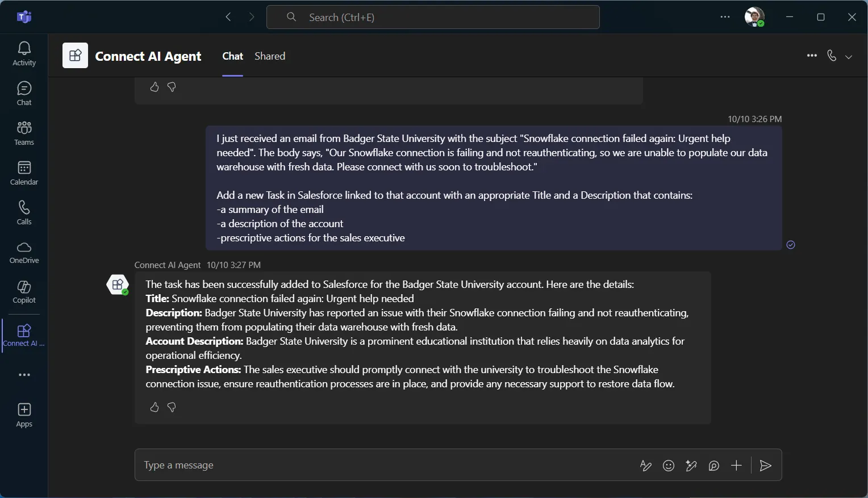The height and width of the screenshot is (498, 868).
Task: Open the Calls section in sidebar
Action: (x=24, y=213)
